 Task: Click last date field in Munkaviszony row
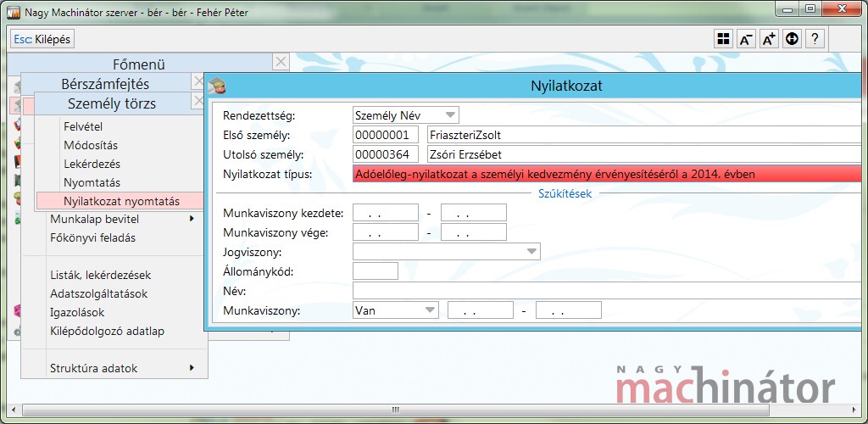[569, 310]
